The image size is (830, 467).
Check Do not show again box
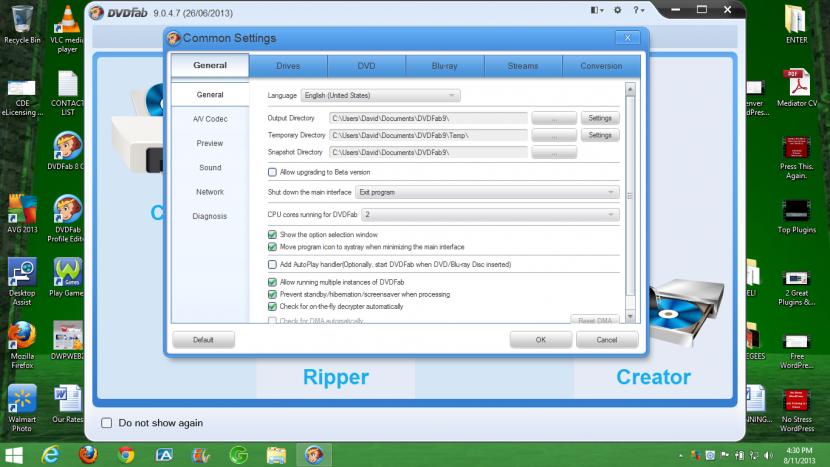pos(106,423)
